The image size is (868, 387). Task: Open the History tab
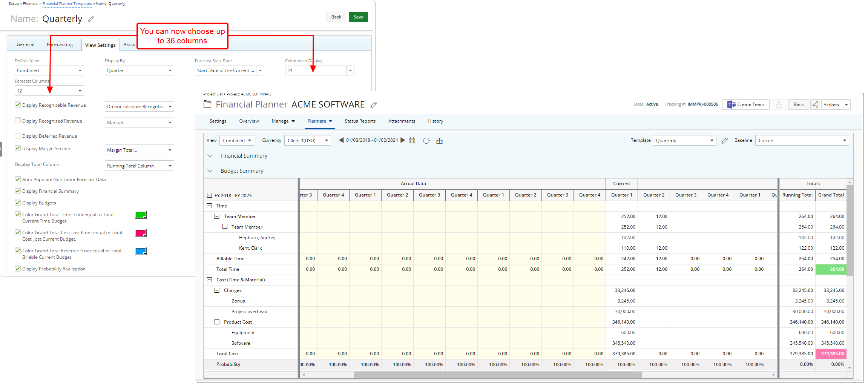pos(436,121)
